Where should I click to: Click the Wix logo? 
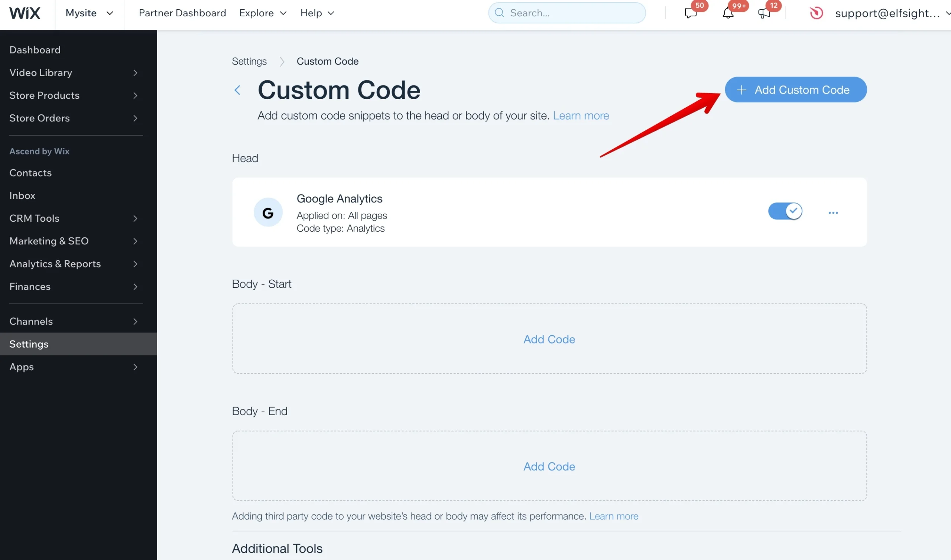click(25, 13)
